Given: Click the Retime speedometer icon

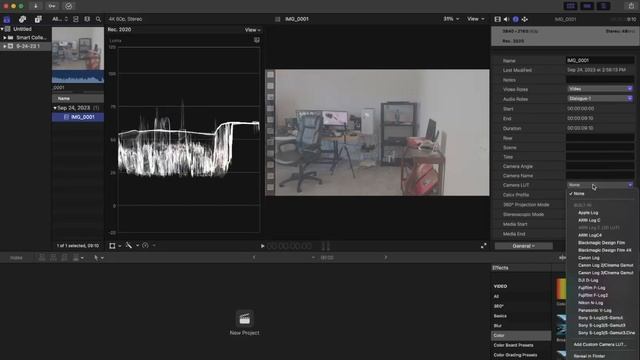Looking at the screenshot, I should tap(145, 246).
